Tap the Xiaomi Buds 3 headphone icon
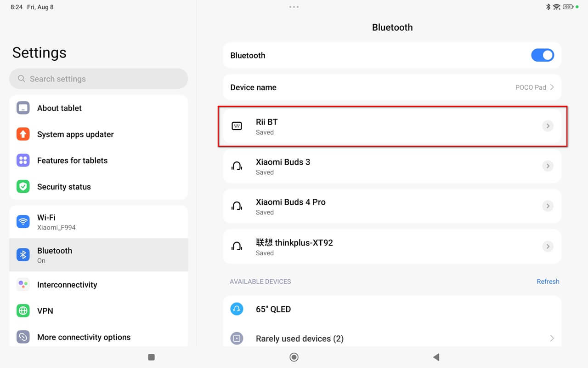Image resolution: width=588 pixels, height=368 pixels. click(237, 166)
